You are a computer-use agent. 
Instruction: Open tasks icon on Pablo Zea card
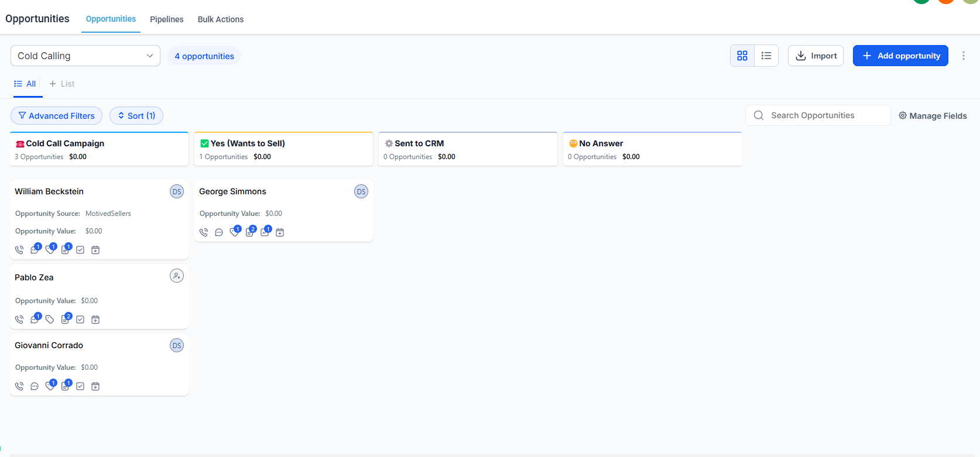(80, 319)
